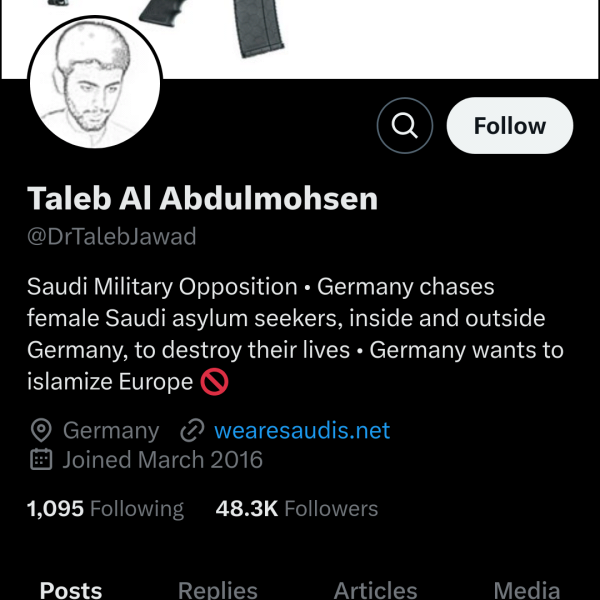Click the location pin icon

point(41,431)
